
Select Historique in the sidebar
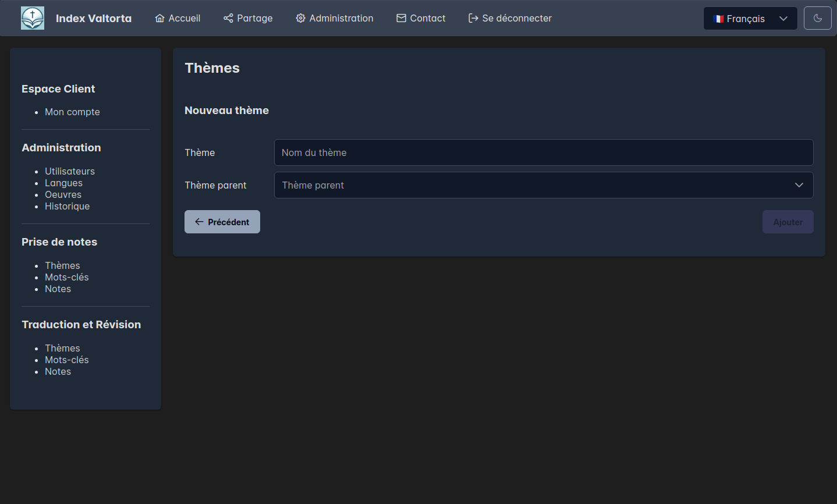[x=68, y=206]
